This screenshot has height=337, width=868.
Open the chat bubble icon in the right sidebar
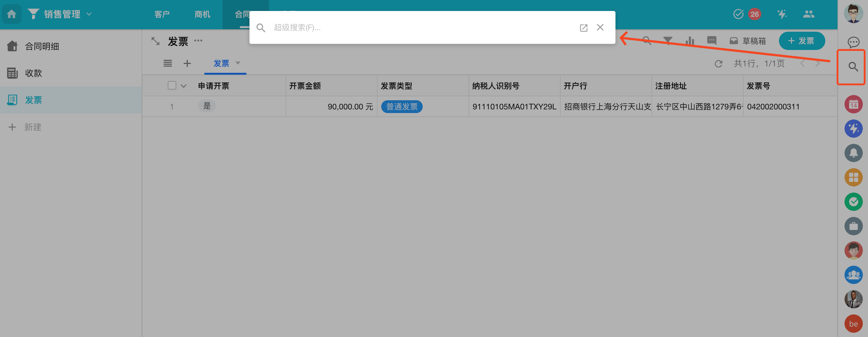(x=853, y=42)
